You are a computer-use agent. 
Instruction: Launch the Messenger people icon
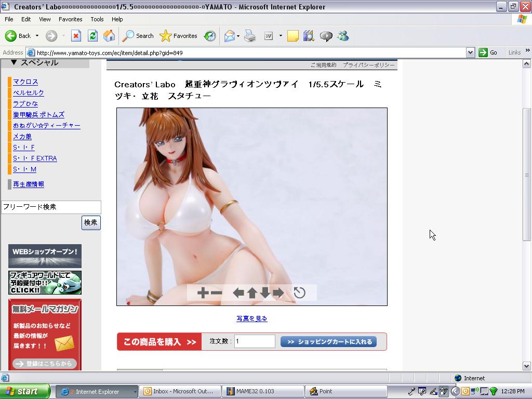coord(343,36)
